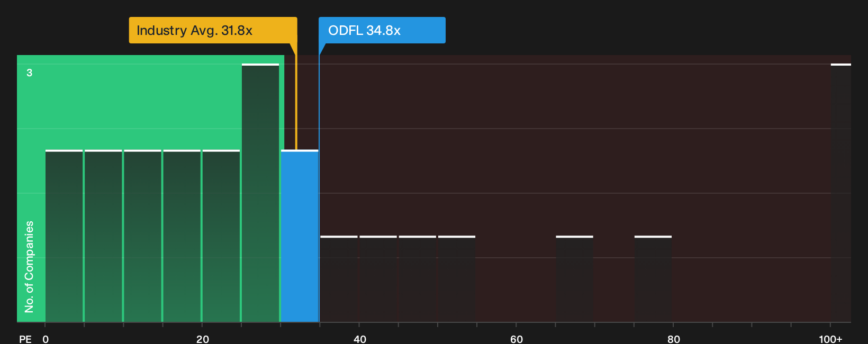Click the dark bar for PE 35-40
The width and height of the screenshot is (868, 344).
click(339, 279)
